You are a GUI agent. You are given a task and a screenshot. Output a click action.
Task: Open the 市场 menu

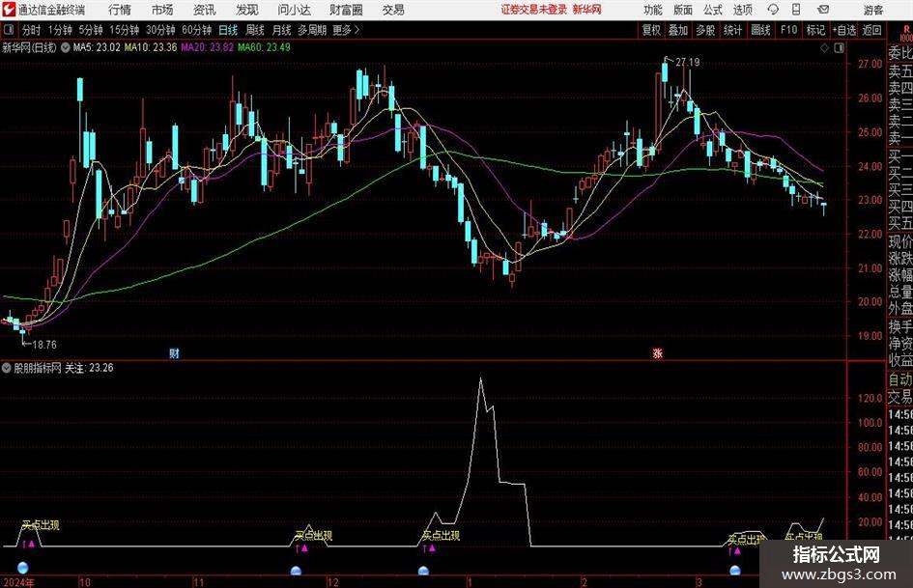pyautogui.click(x=162, y=10)
